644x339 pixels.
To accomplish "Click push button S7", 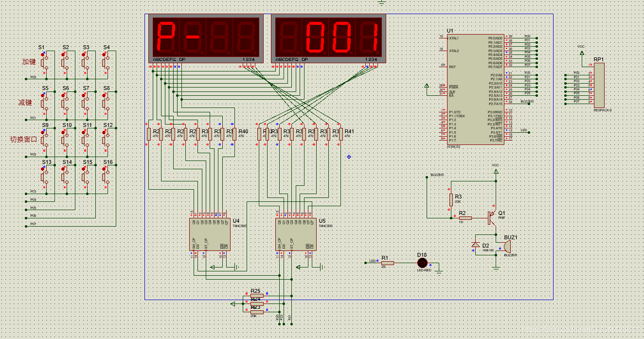I will click(x=86, y=103).
